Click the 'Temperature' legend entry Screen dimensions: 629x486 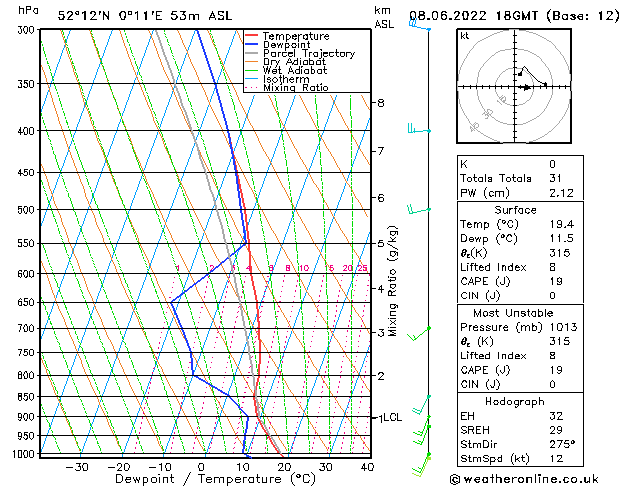click(x=296, y=36)
